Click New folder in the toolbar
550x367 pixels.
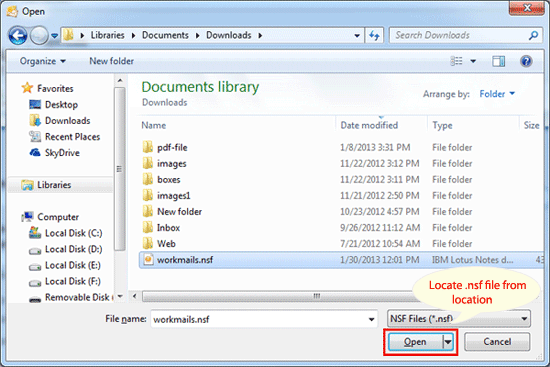pyautogui.click(x=112, y=61)
